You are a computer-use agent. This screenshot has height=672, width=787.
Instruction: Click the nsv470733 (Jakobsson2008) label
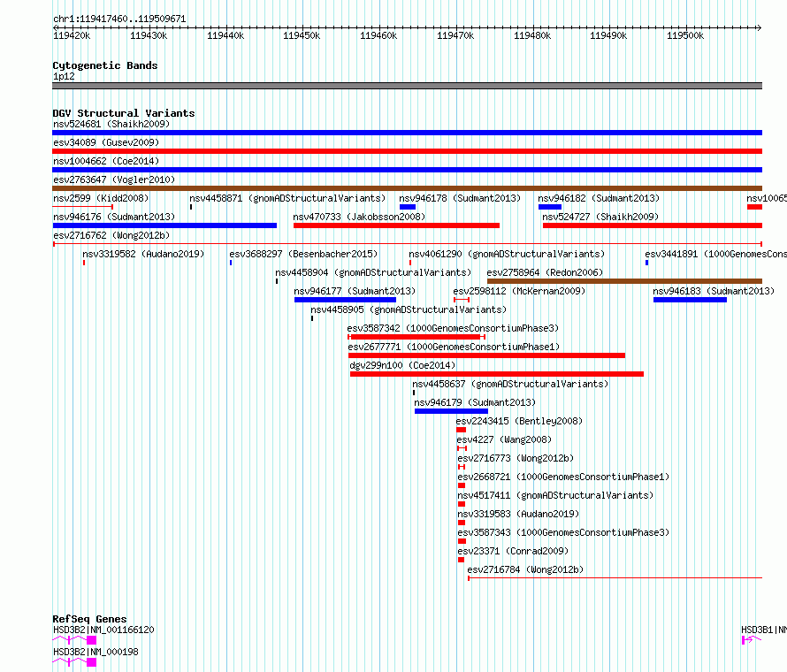(x=359, y=217)
